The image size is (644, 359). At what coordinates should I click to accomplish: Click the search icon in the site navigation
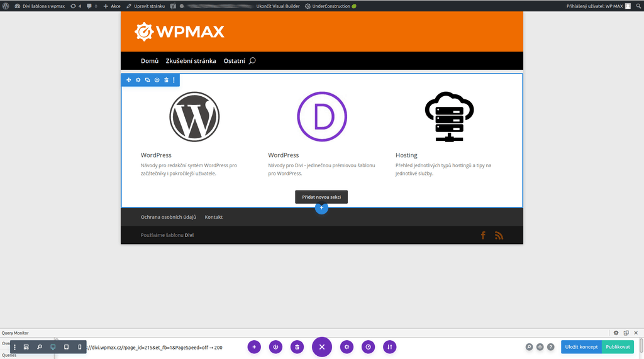point(252,61)
